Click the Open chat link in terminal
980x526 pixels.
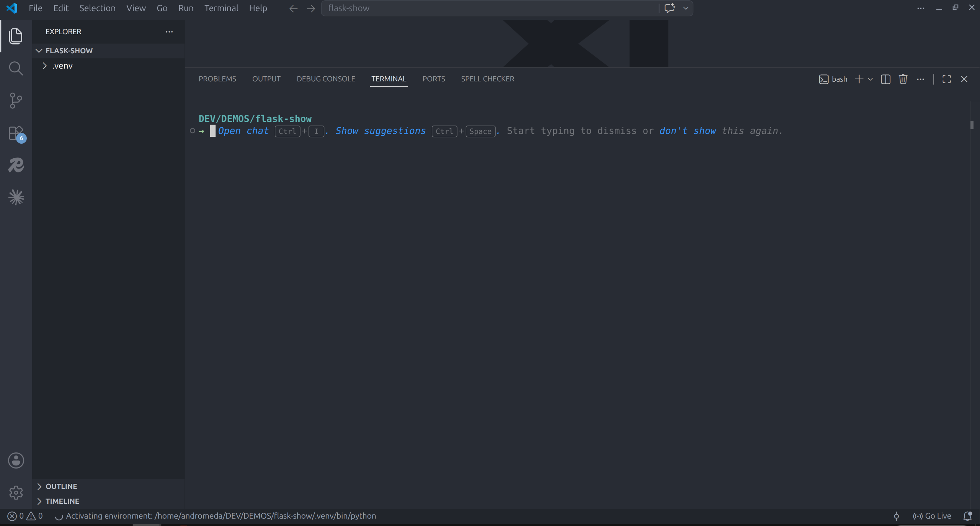[x=243, y=131]
